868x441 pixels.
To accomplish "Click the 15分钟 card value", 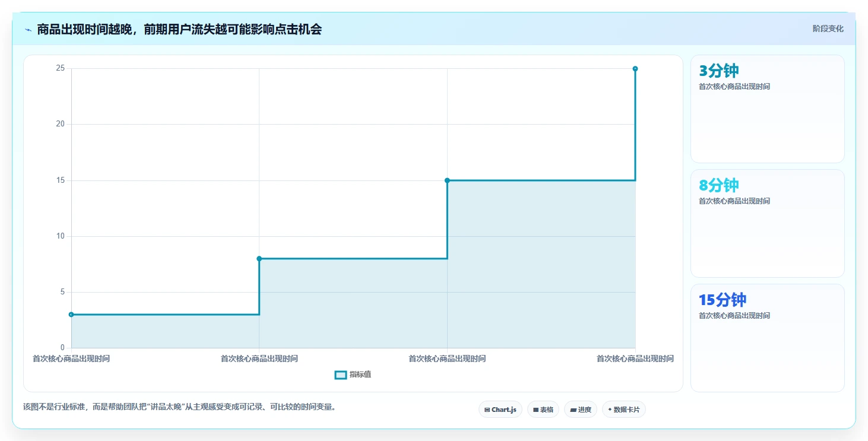I will [723, 300].
